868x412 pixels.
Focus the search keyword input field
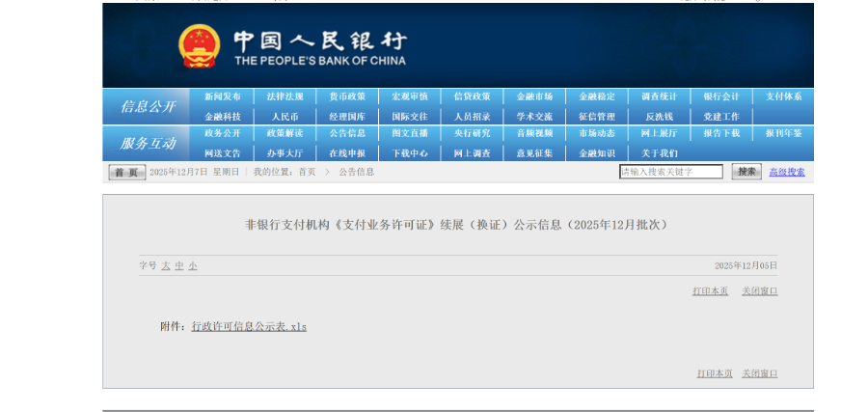(x=670, y=172)
